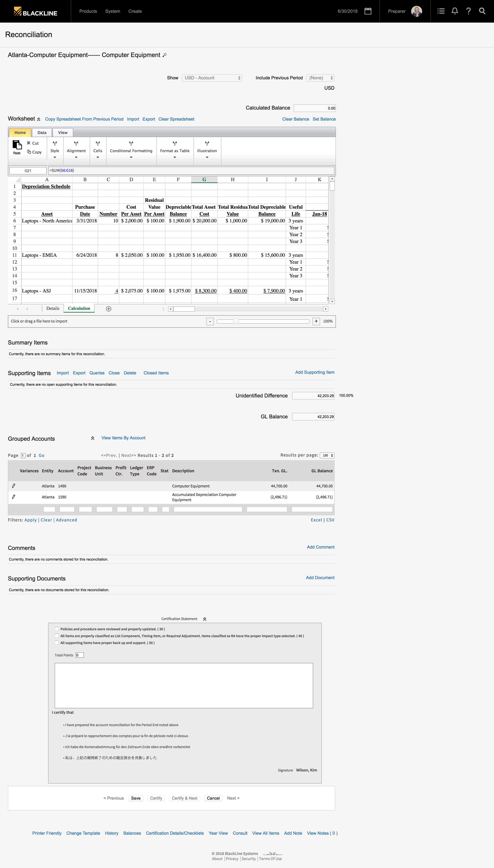Click Clear Spreadsheet link
The height and width of the screenshot is (868, 494).
[176, 119]
